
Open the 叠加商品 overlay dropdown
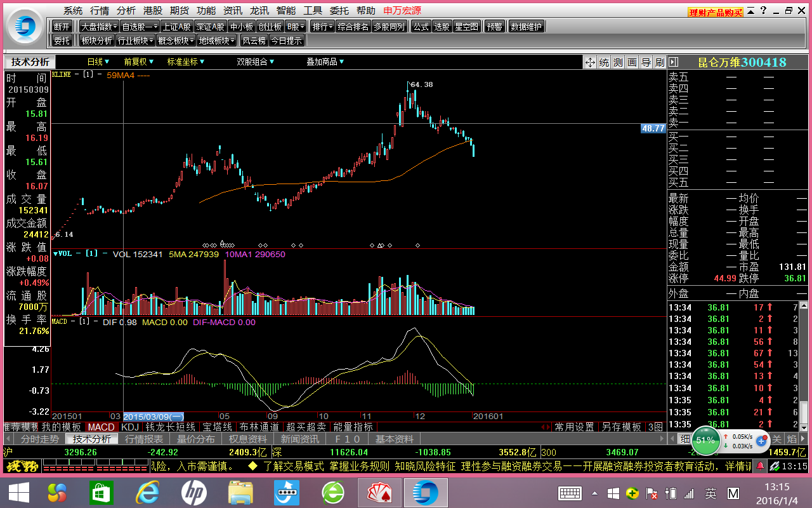[325, 62]
